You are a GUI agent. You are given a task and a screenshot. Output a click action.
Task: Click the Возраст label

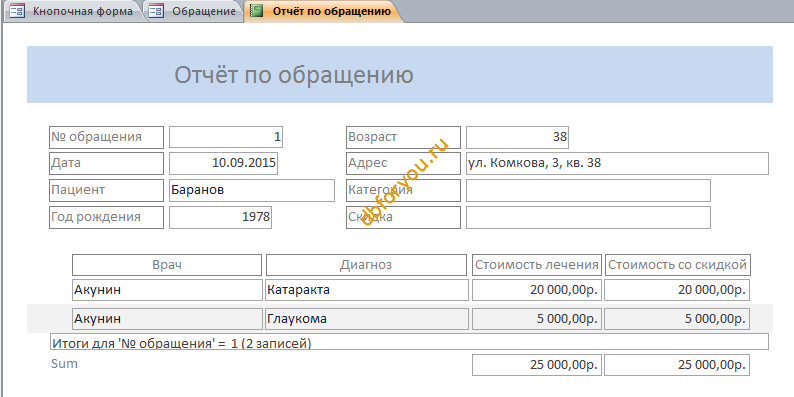click(x=404, y=137)
